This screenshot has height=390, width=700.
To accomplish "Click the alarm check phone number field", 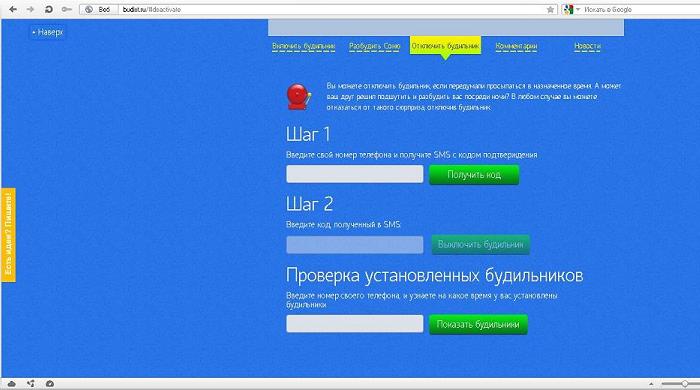I will click(355, 324).
